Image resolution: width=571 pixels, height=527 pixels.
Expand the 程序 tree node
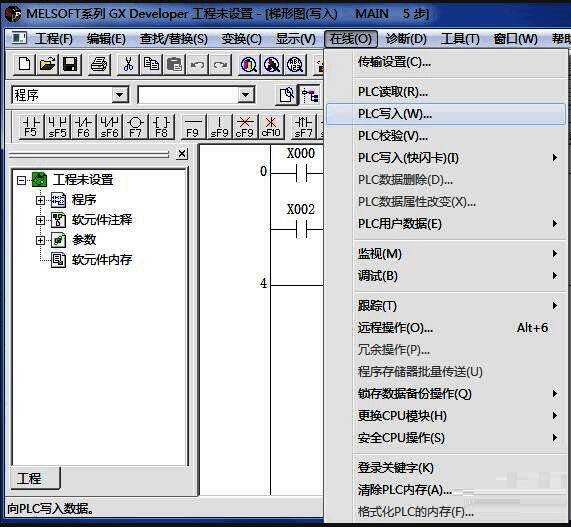40,200
